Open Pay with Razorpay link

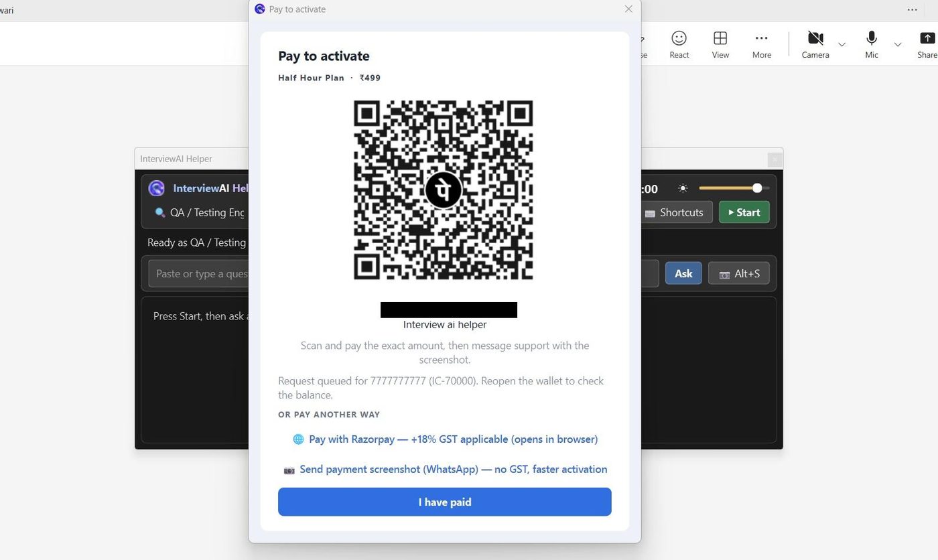tap(445, 439)
